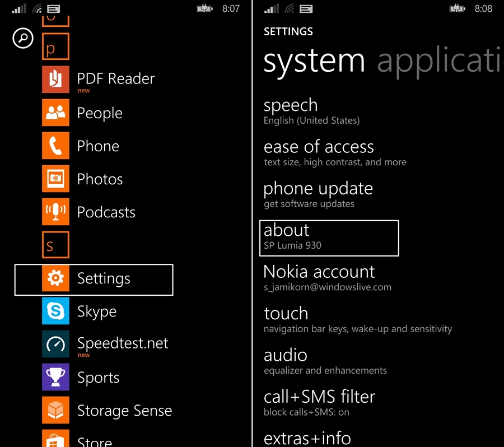Viewport: 504px width, 447px height.
Task: Open speech settings
Action: [x=311, y=111]
